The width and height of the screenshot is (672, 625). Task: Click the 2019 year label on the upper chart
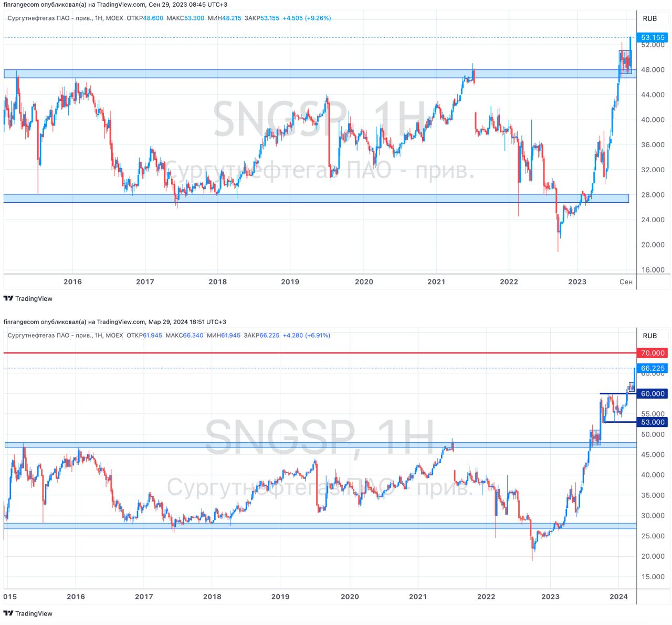pos(290,282)
